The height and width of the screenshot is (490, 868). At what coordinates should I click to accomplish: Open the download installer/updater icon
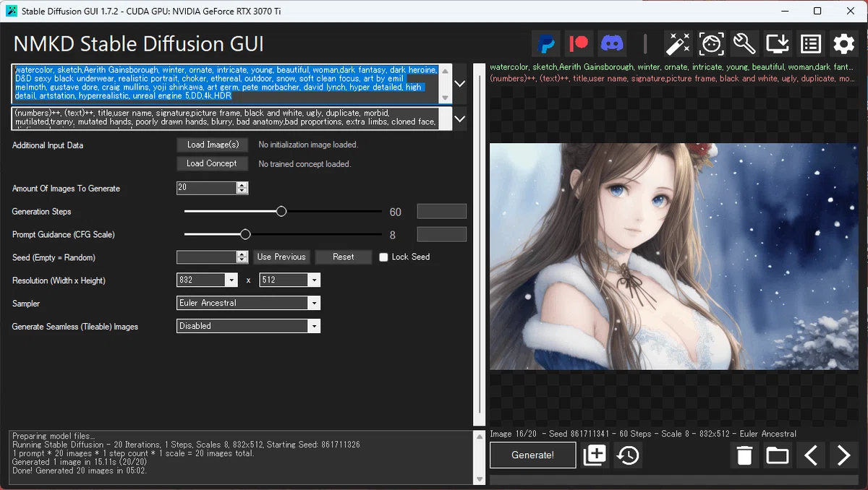(778, 44)
